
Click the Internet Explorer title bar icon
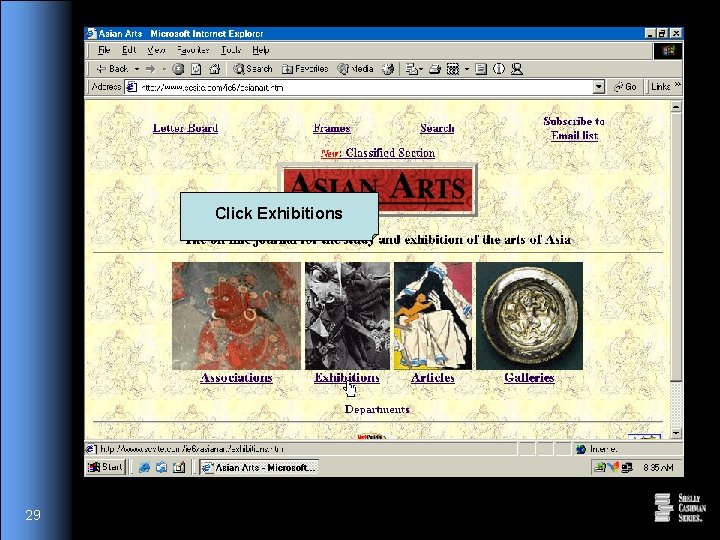pyautogui.click(x=91, y=34)
